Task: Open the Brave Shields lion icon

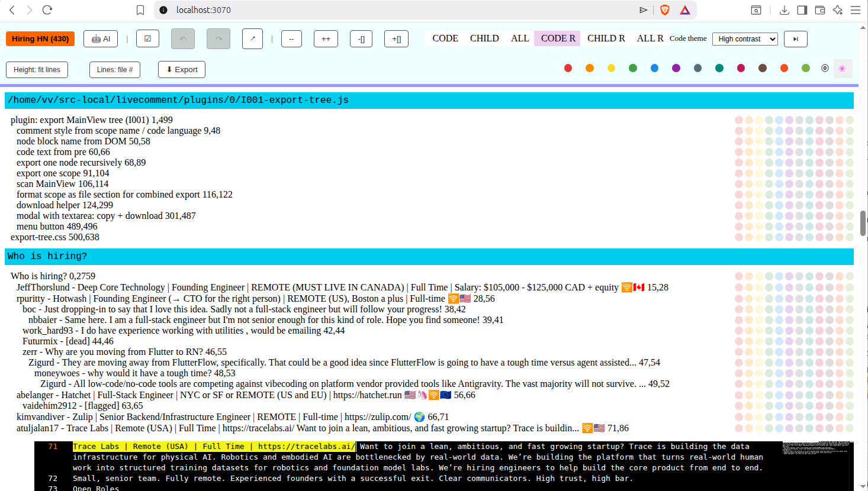Action: [x=665, y=10]
